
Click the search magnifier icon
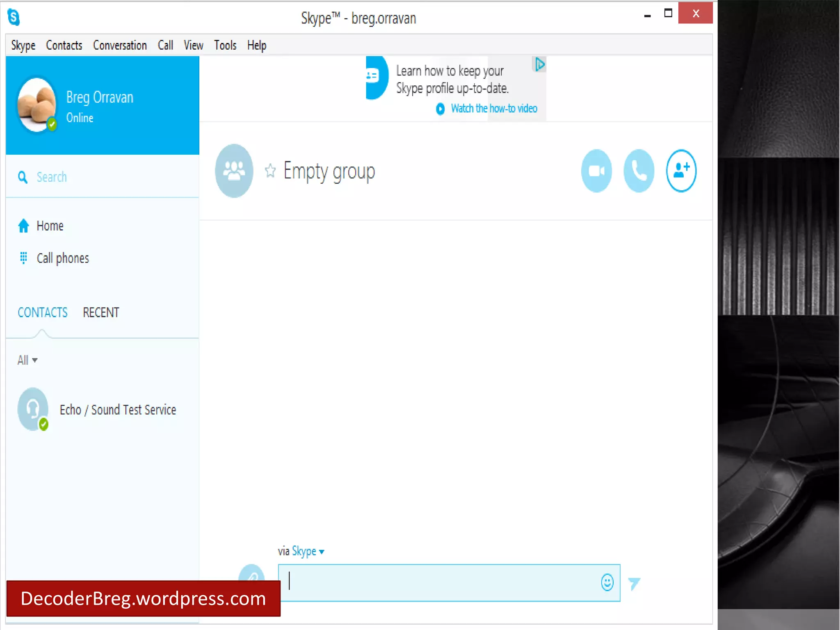tap(23, 177)
